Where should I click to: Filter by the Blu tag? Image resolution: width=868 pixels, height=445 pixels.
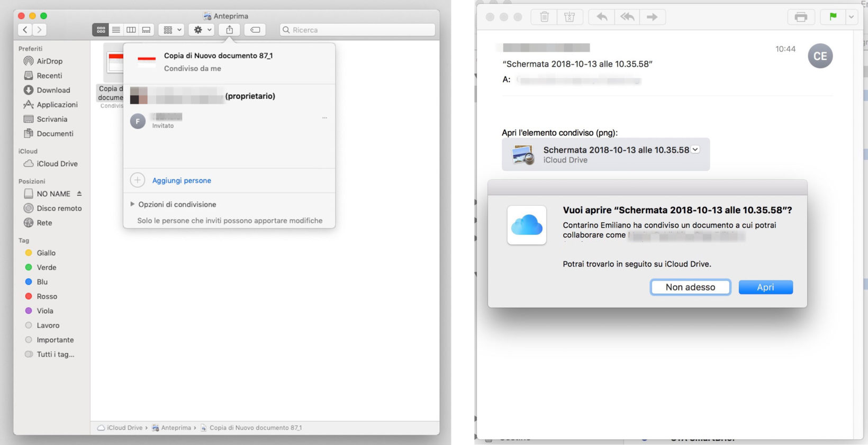42,282
